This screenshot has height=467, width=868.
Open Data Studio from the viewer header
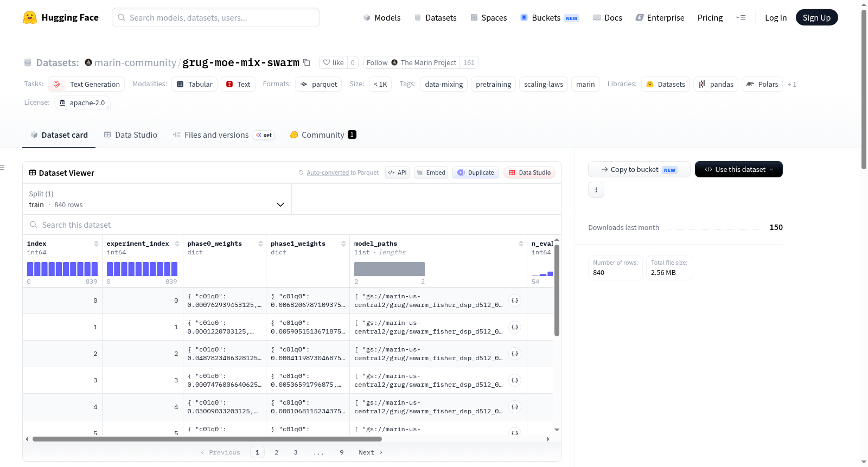pos(529,172)
